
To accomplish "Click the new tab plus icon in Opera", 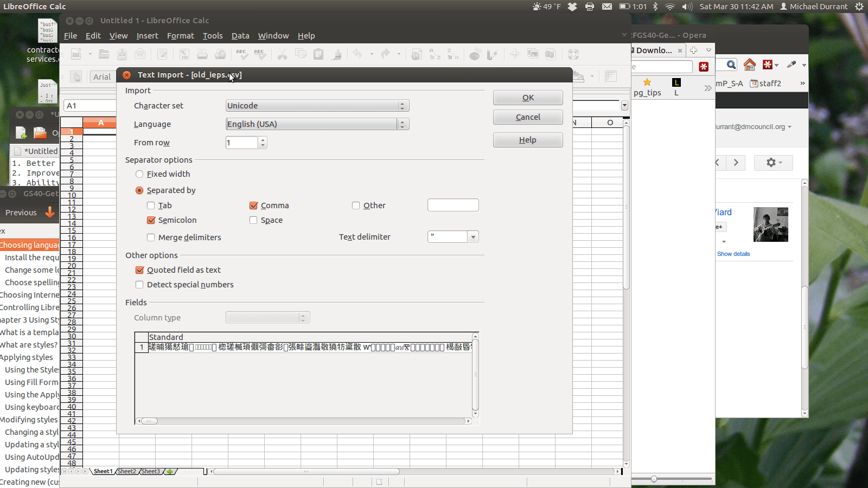I will coord(693,50).
